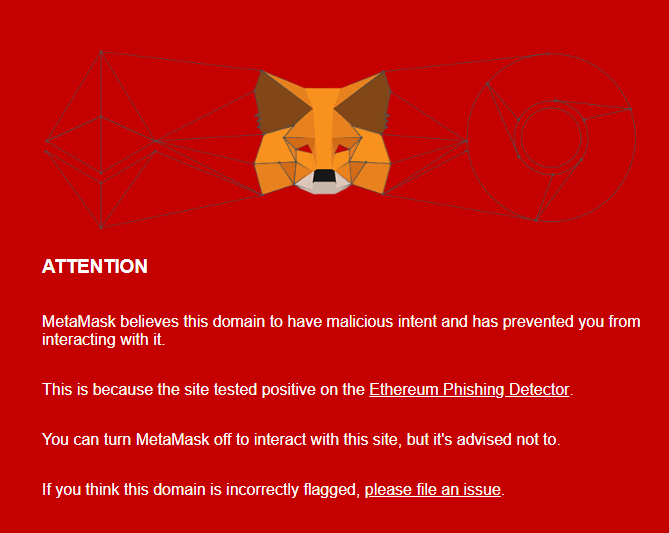Click the fox's orange forehead

click(323, 111)
